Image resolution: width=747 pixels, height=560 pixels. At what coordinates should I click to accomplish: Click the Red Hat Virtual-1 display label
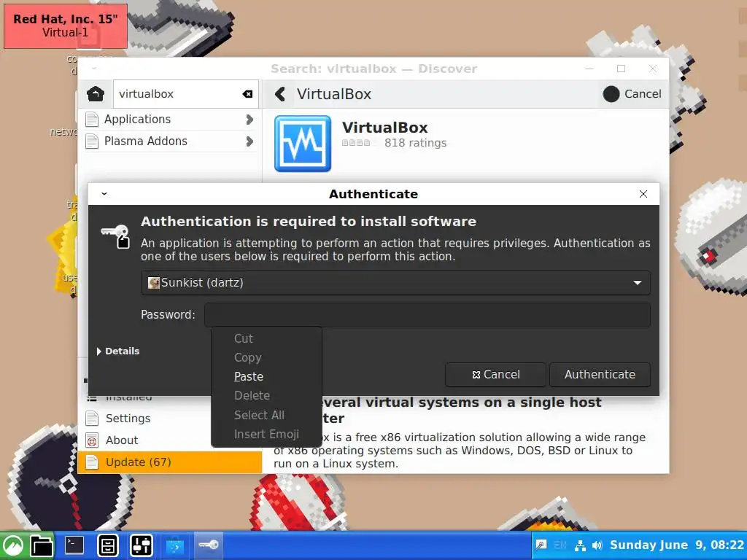[66, 26]
